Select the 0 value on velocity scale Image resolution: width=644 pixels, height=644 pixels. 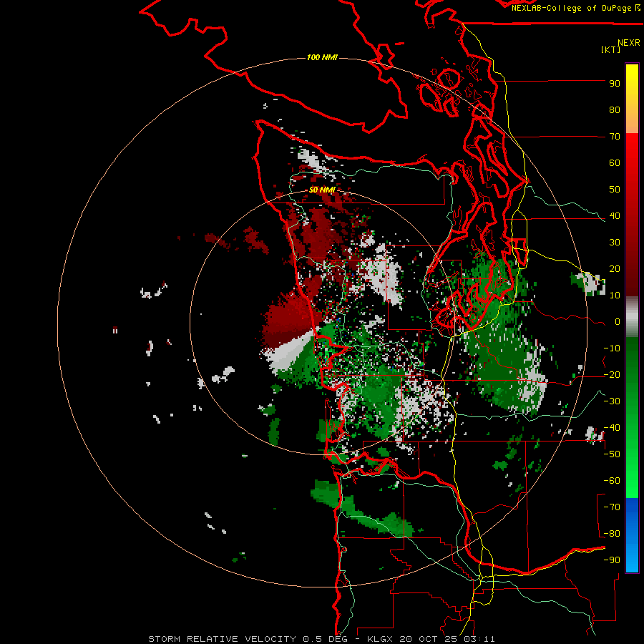coord(618,322)
